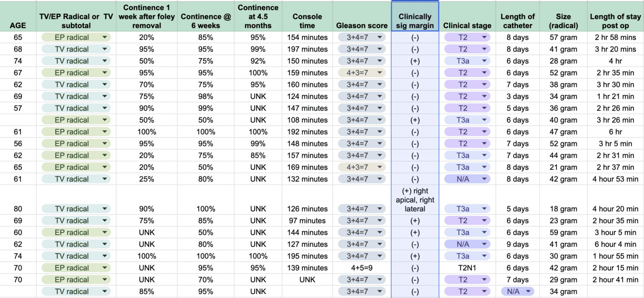Screen dimensions: 644x298
Task: Select the Length of stay post op header
Action: coord(615,21)
